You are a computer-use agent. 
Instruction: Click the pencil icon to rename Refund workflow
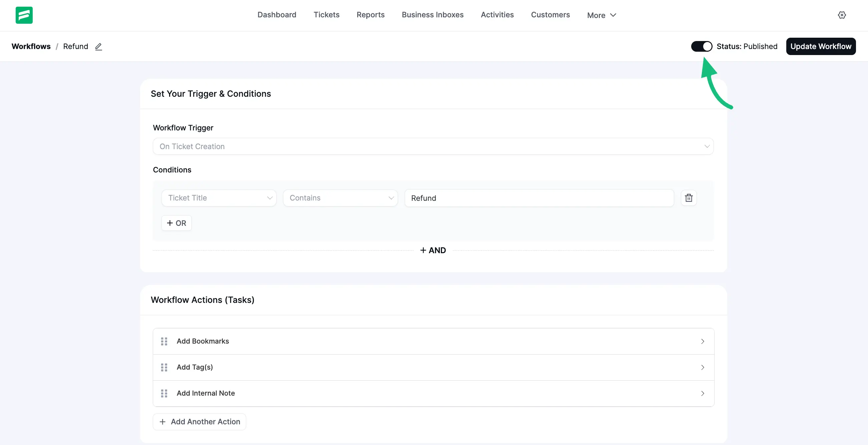98,46
